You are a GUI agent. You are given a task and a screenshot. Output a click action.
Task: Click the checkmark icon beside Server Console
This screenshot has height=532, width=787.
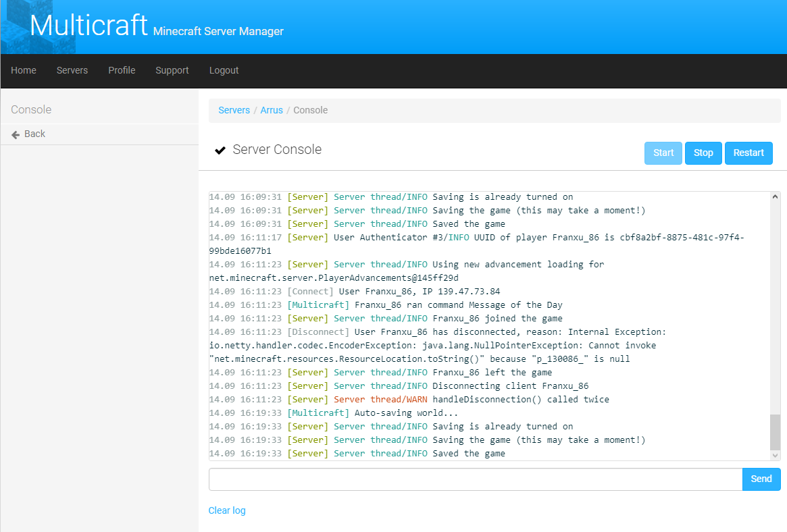[220, 151]
